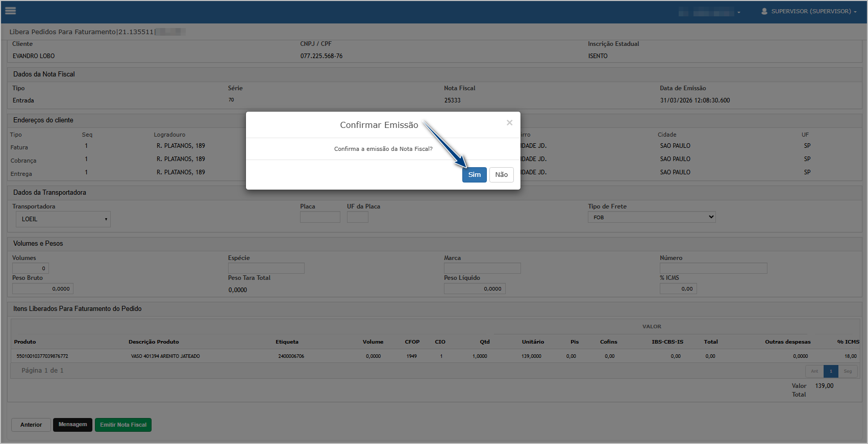
Task: Open the Tipo de Frete dropdown
Action: coord(651,217)
